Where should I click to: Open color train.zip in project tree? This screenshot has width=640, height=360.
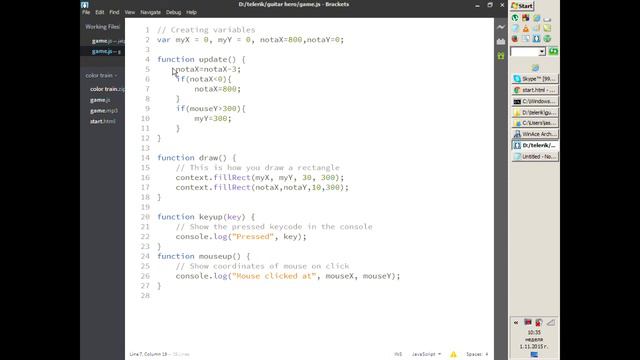tap(107, 89)
